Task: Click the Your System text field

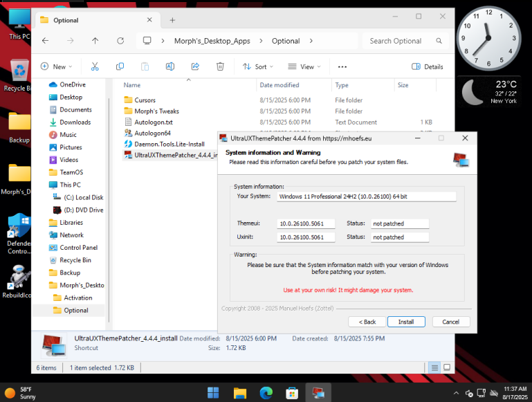Action: pos(367,197)
